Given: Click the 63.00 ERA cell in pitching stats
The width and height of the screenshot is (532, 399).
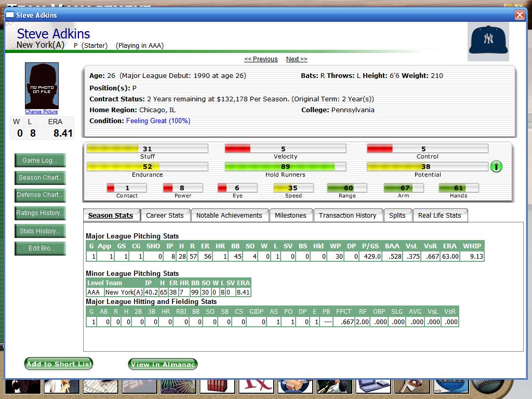Looking at the screenshot, I should pos(450,257).
